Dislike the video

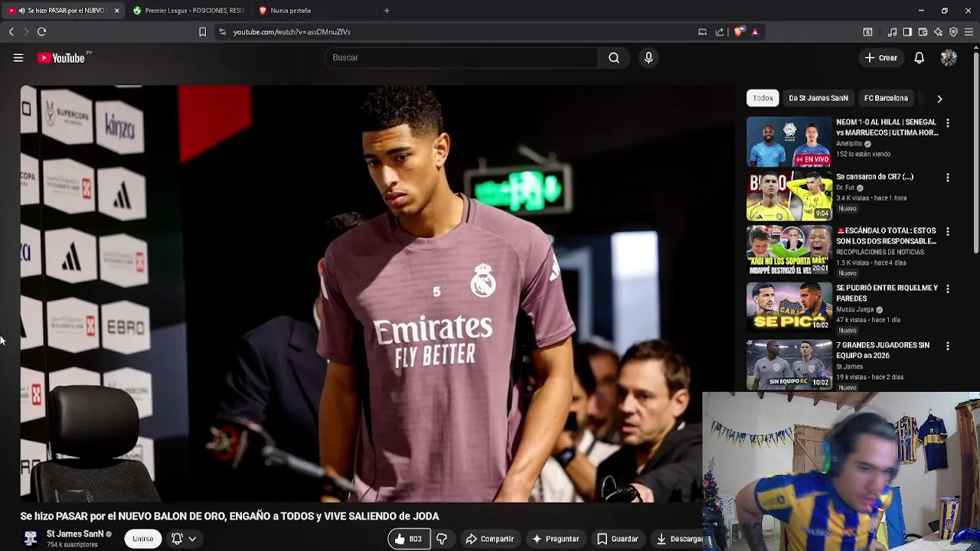coord(442,539)
